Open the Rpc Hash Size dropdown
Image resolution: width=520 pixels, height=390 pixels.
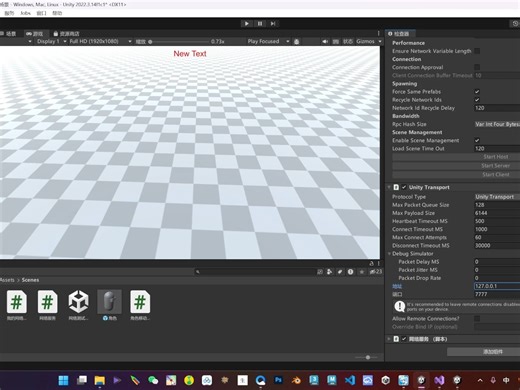click(497, 124)
